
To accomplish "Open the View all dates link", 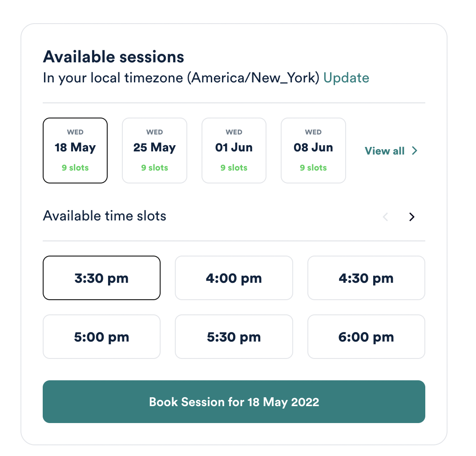I will [385, 151].
